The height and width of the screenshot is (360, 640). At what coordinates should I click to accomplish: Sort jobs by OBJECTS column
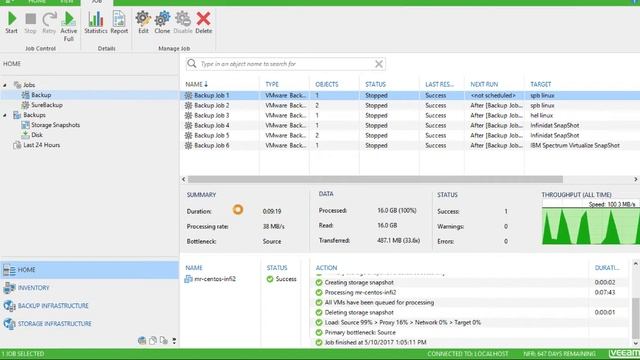327,84
